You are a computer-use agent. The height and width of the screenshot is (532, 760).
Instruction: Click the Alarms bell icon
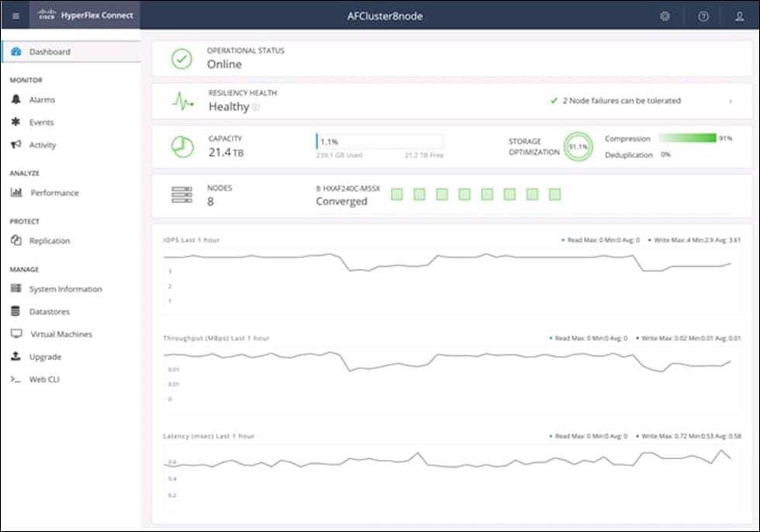16,99
